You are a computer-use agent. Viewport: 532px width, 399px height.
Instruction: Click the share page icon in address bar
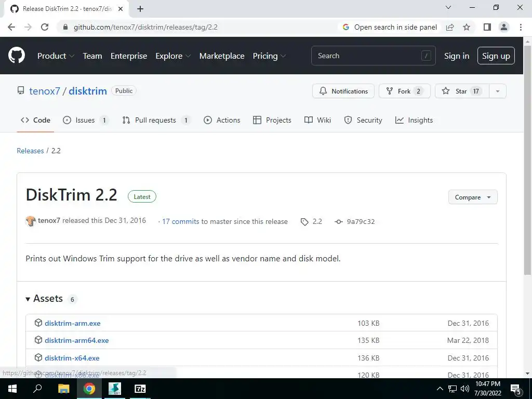[x=450, y=27]
